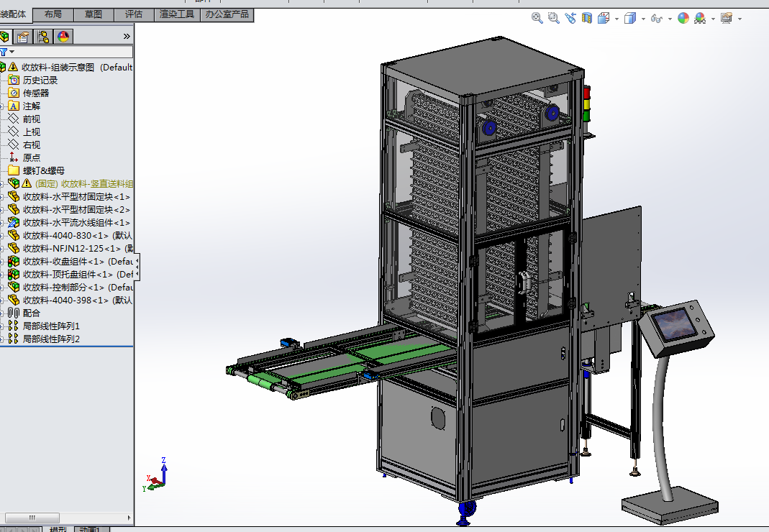769x532 pixels.
Task: Click the 注解 annotation folder icon
Action: pyautogui.click(x=14, y=106)
